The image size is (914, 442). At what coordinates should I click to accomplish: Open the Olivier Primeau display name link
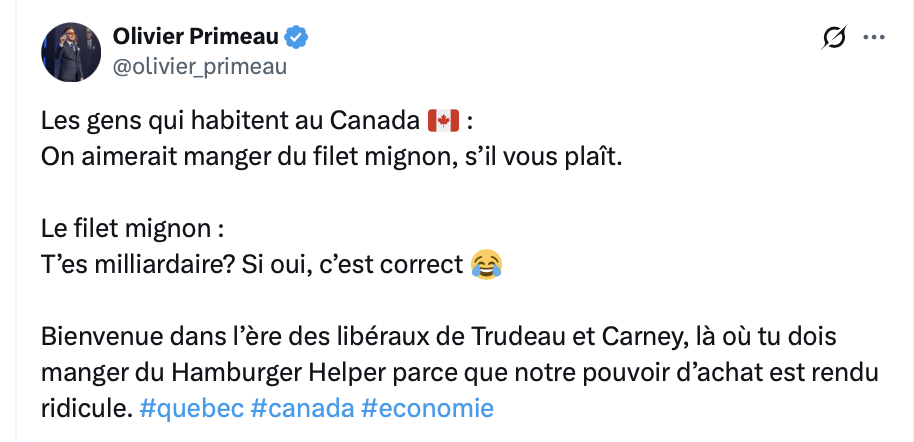(196, 38)
